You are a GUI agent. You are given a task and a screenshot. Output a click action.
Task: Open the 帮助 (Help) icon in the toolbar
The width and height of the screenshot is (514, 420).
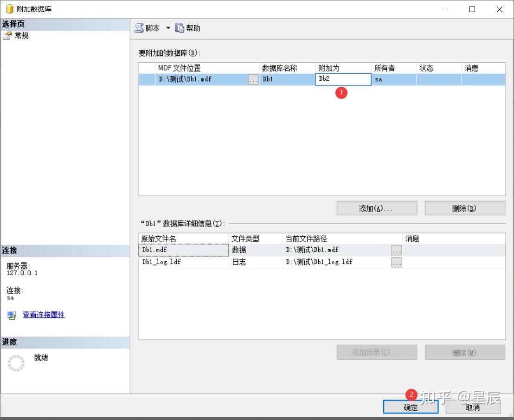pyautogui.click(x=180, y=28)
